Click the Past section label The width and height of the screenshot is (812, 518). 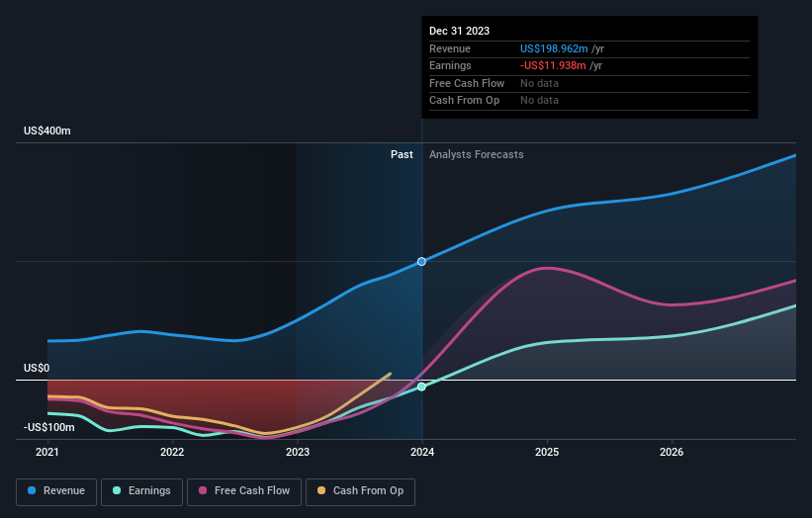click(402, 155)
